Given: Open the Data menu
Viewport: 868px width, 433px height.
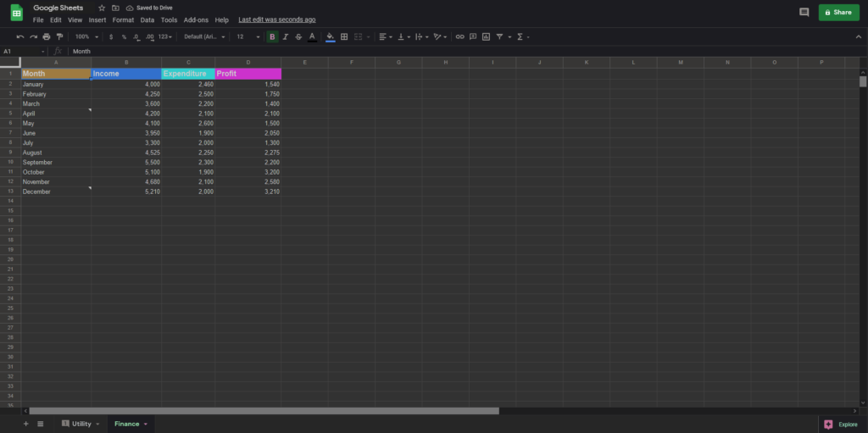Looking at the screenshot, I should coord(147,20).
